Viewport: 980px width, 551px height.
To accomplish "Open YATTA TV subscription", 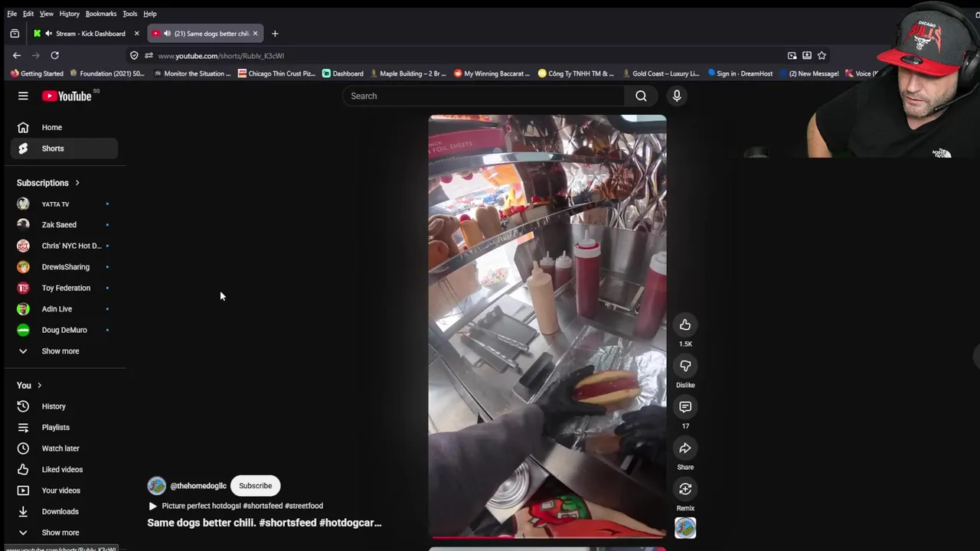I will click(x=64, y=204).
